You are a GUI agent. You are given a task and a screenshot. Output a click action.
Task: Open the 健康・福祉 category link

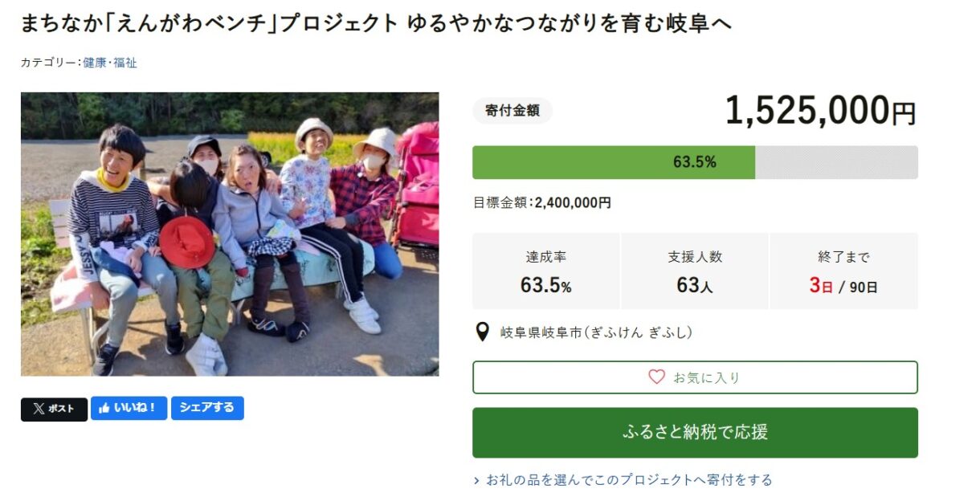[x=110, y=63]
